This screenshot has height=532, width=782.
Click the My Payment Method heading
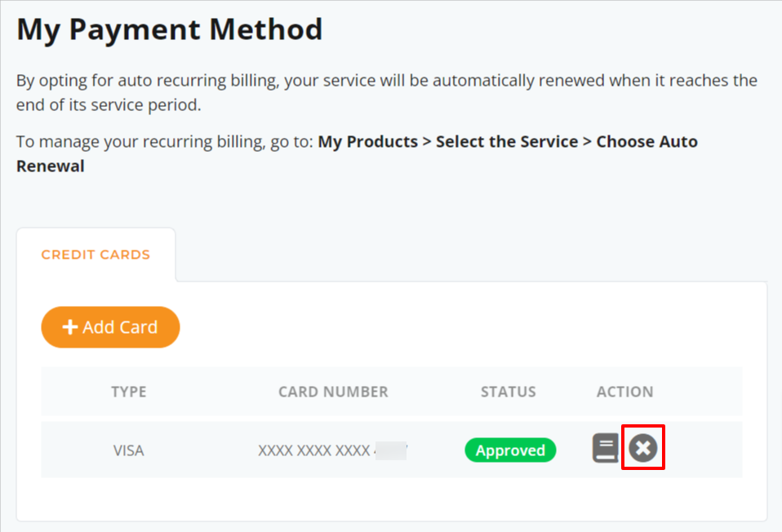point(170,29)
